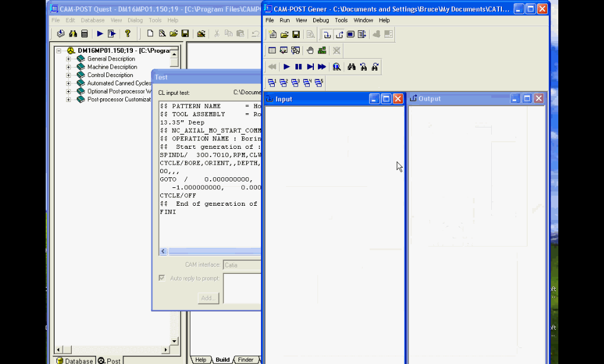Viewport: 604px width, 364px height.
Task: Toggle Auto reply to prompt checkbox
Action: [162, 278]
